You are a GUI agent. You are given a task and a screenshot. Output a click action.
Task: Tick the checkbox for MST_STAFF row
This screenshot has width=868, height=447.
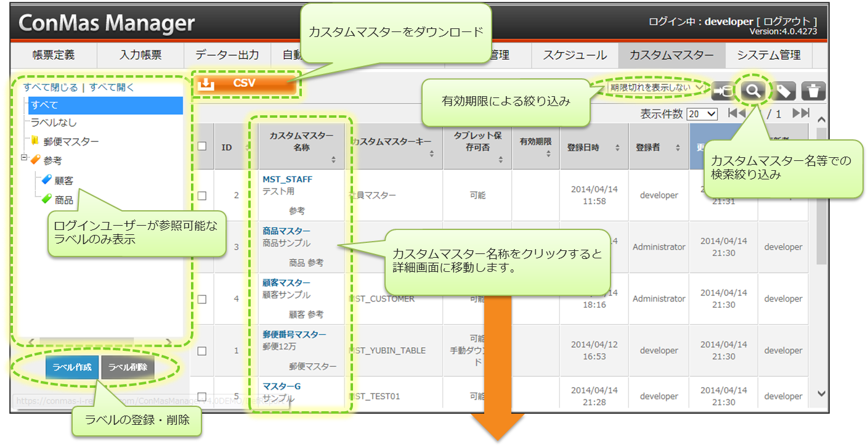pos(202,195)
